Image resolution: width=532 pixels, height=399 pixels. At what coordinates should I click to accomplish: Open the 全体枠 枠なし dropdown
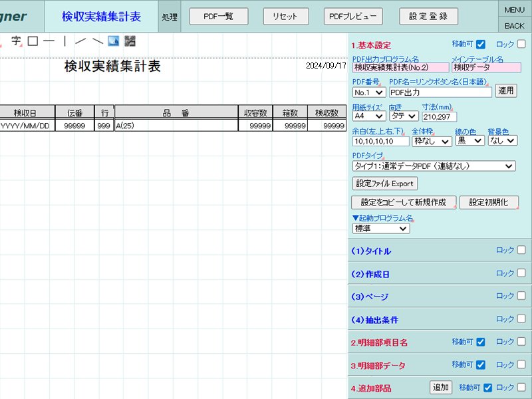pos(432,141)
